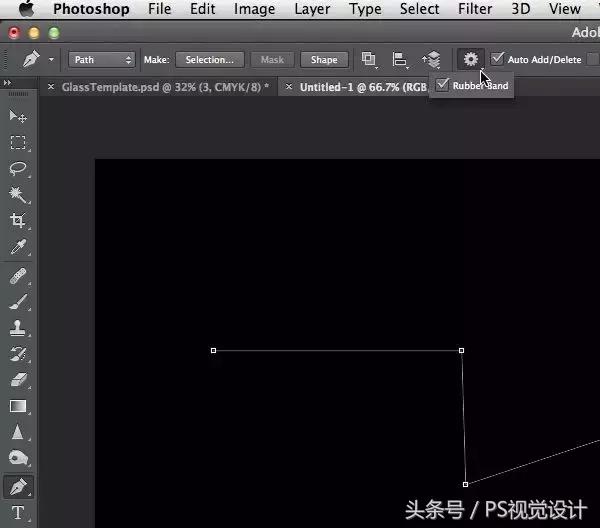
Task: Click the Selection... button
Action: (x=210, y=60)
